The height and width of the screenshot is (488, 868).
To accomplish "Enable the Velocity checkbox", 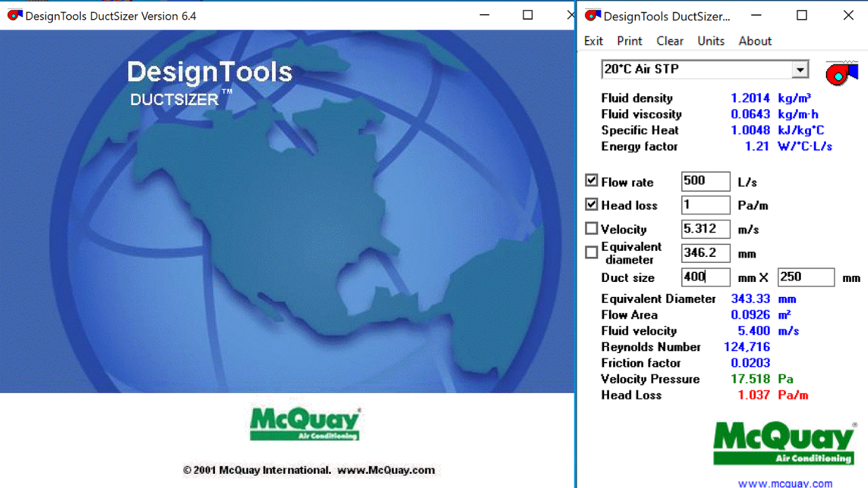I will pos(591,228).
